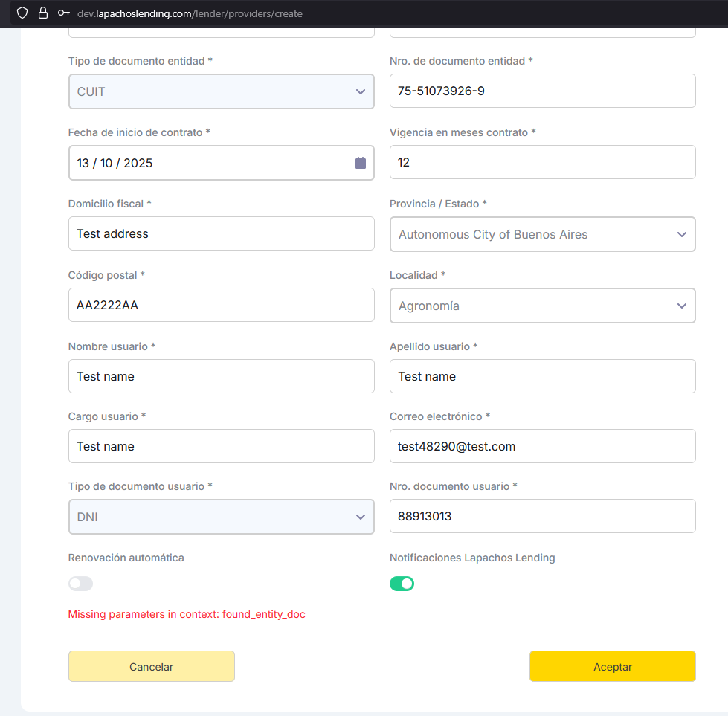Click the Aceptar button
The image size is (728, 716).
pos(612,667)
